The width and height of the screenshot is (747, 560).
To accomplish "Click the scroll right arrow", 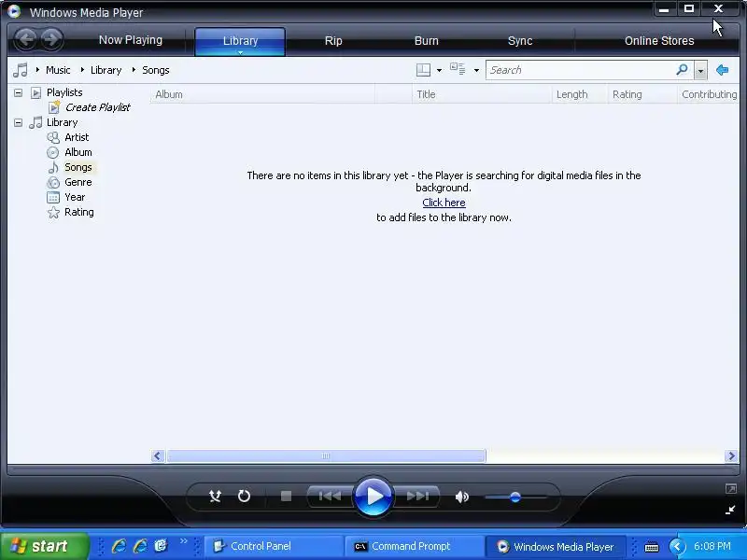I will click(731, 455).
